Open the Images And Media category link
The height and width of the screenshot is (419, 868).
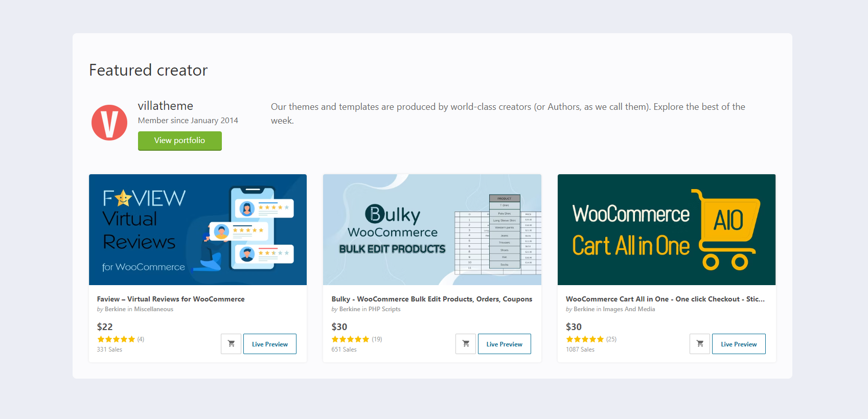(x=629, y=309)
